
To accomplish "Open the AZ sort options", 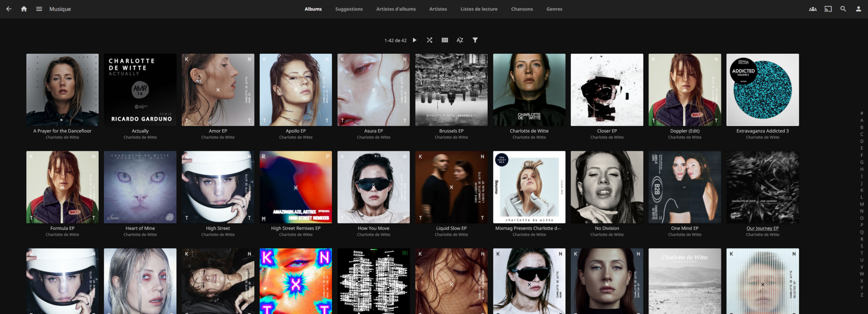I will (x=460, y=40).
